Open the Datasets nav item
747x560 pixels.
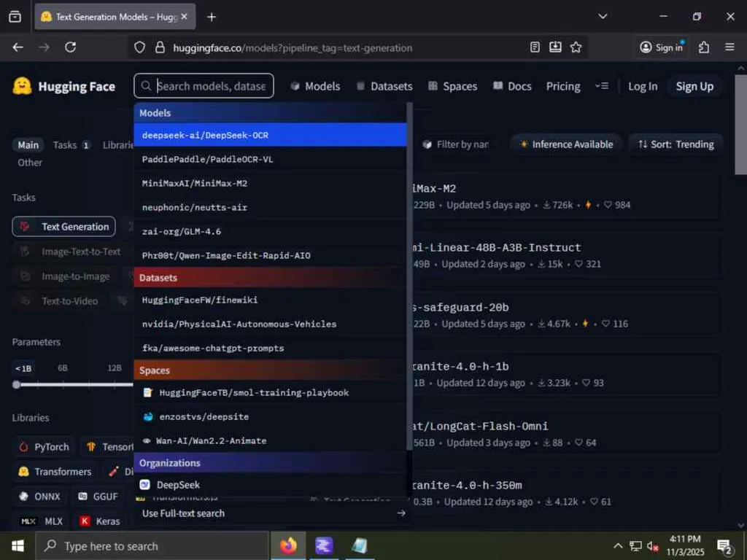(x=384, y=86)
